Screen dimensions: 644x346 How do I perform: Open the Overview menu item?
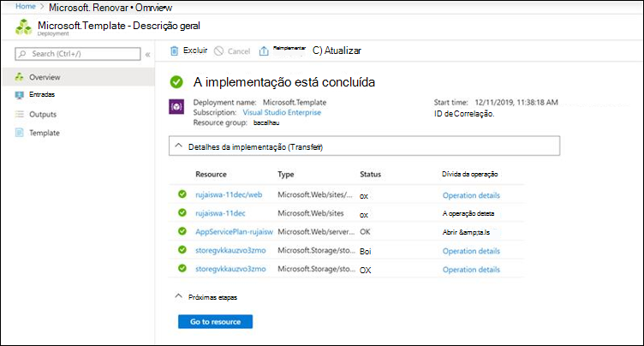pos(78,77)
